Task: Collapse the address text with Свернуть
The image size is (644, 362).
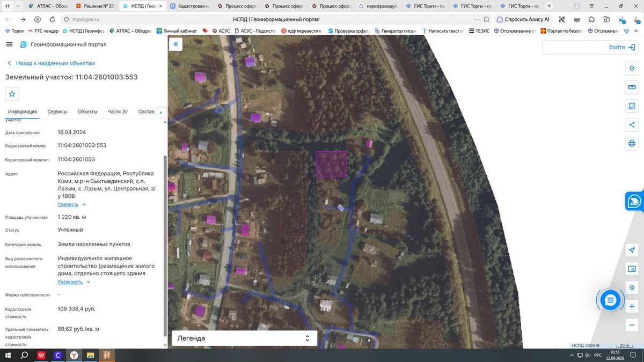Action: click(x=72, y=204)
